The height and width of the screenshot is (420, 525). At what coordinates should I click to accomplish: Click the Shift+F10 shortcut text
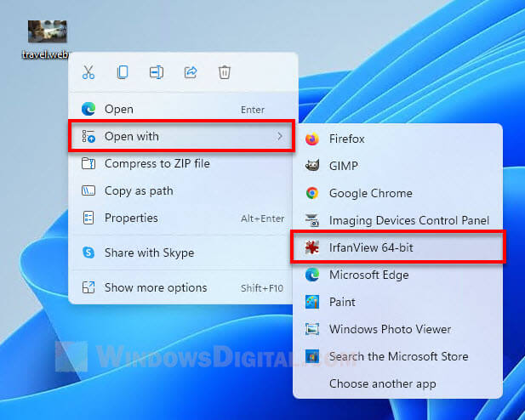click(262, 288)
